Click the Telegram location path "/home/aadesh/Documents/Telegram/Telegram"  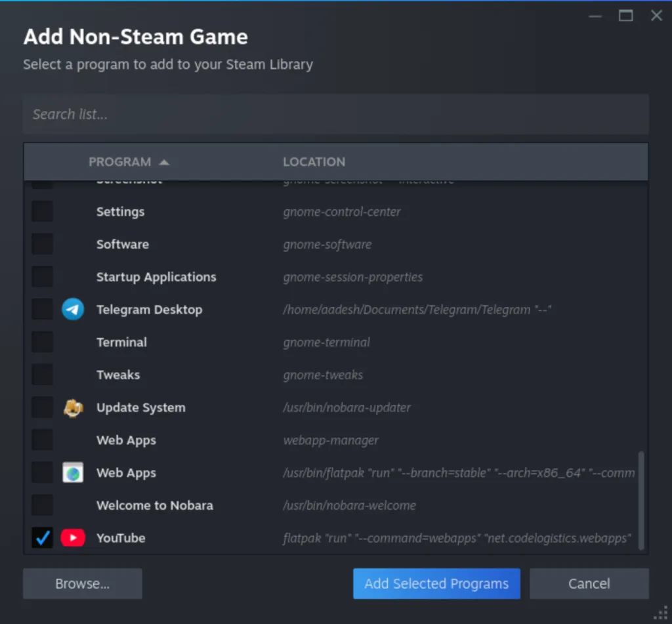407,310
